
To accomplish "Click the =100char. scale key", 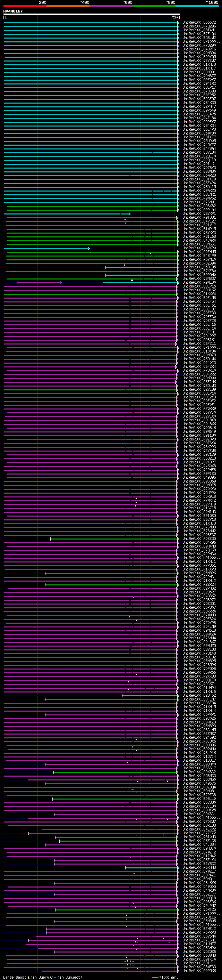I will pos(164,977).
